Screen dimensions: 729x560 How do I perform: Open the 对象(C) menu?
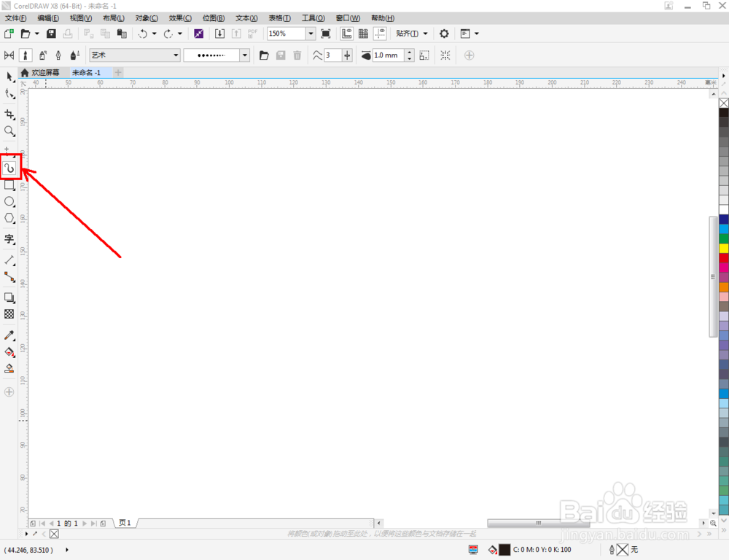(x=147, y=18)
